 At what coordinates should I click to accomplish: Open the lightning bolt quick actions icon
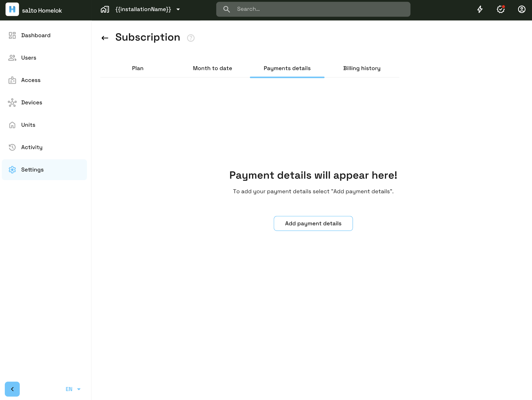tap(480, 9)
